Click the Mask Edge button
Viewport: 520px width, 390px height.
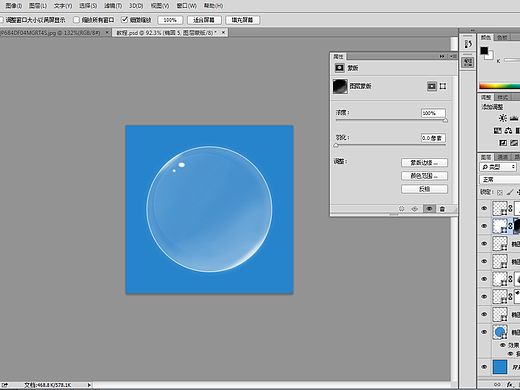[x=424, y=163]
